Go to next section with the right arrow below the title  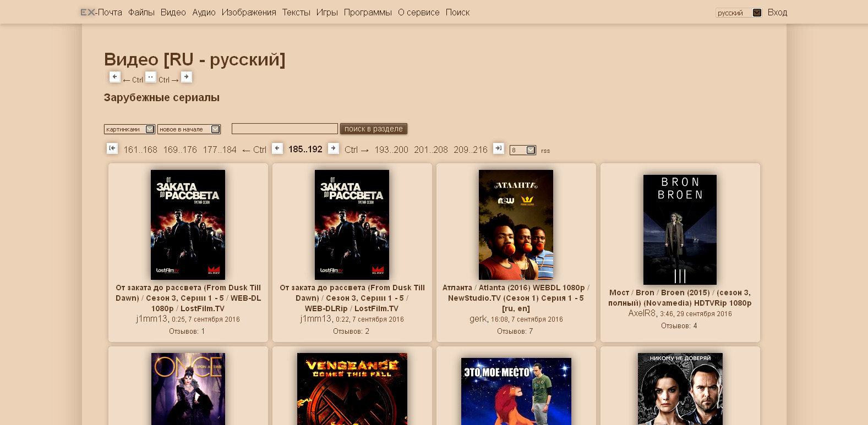pos(187,77)
